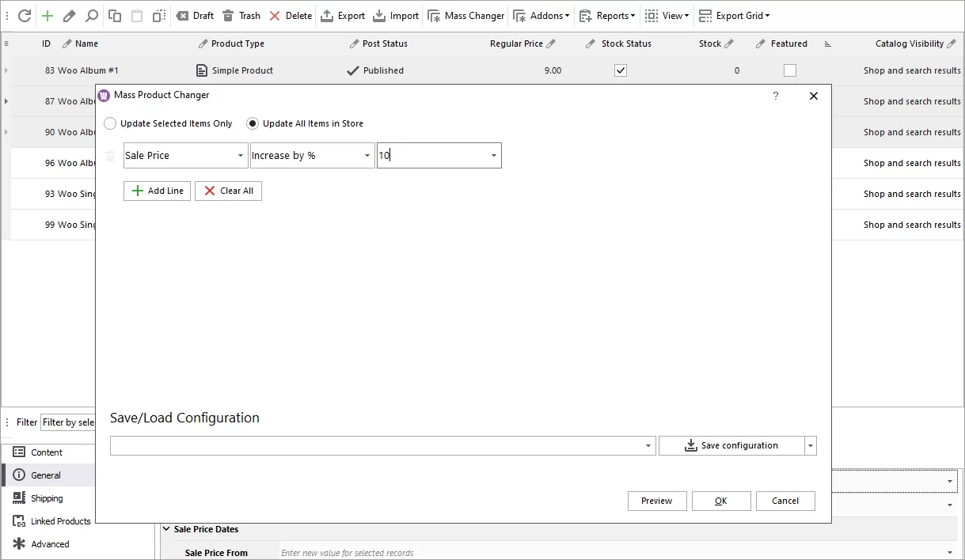Check Featured box for Woo Album #1
The height and width of the screenshot is (560, 965).
point(790,70)
